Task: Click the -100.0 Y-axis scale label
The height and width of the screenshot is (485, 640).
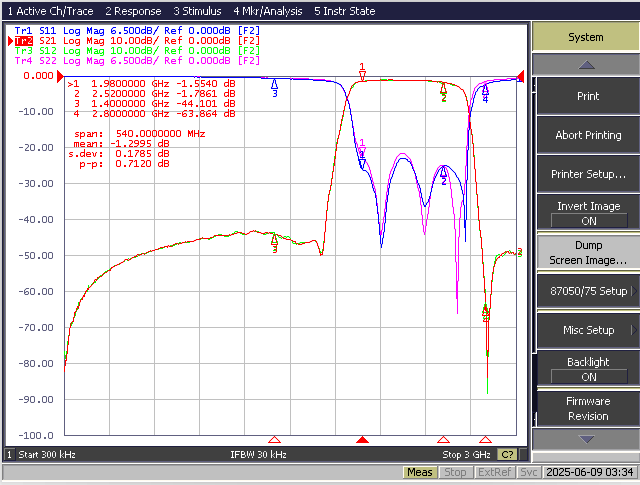Action: click(36, 436)
